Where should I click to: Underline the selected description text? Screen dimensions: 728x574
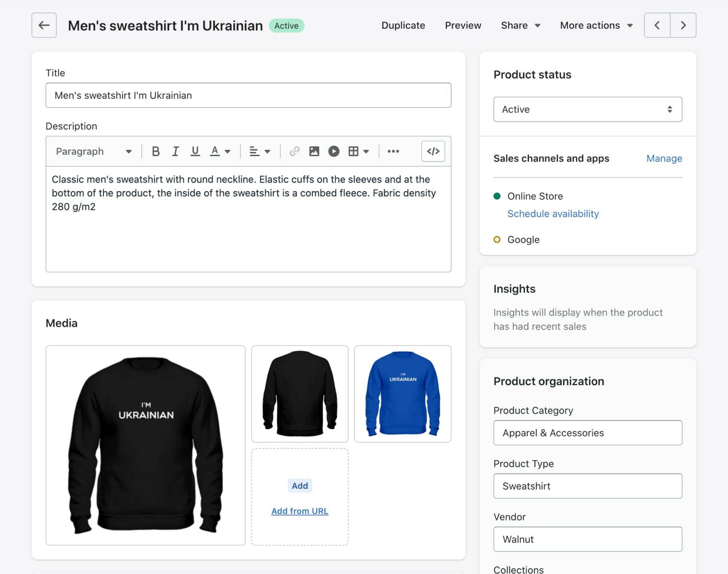[195, 151]
